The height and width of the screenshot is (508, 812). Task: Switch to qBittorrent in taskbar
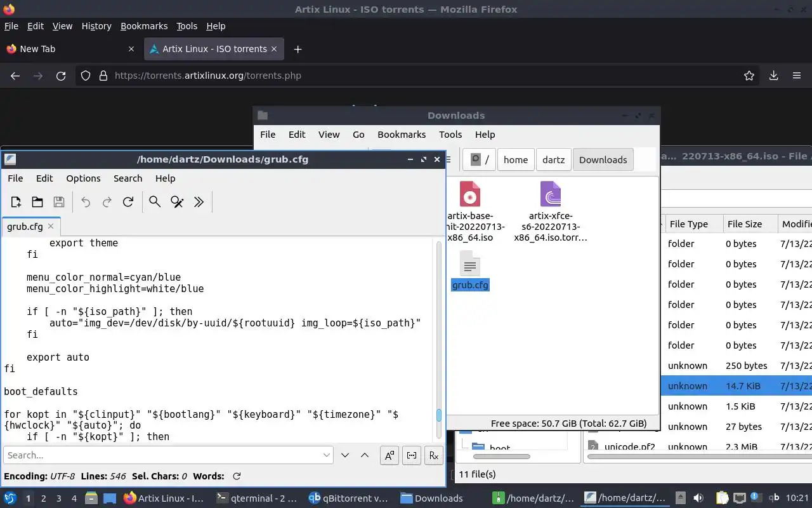pos(348,498)
